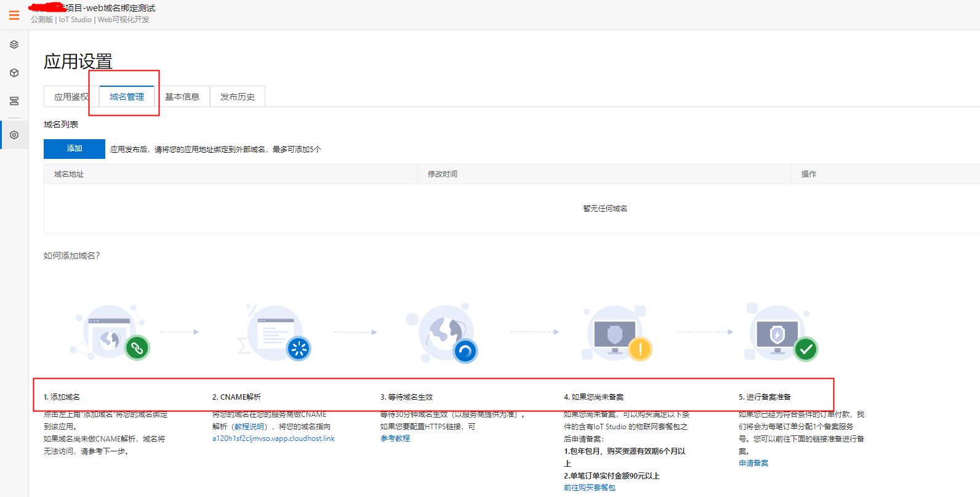The height and width of the screenshot is (497, 980).
Task: Click the step title 3. 等待域名生效
Action: tap(406, 397)
